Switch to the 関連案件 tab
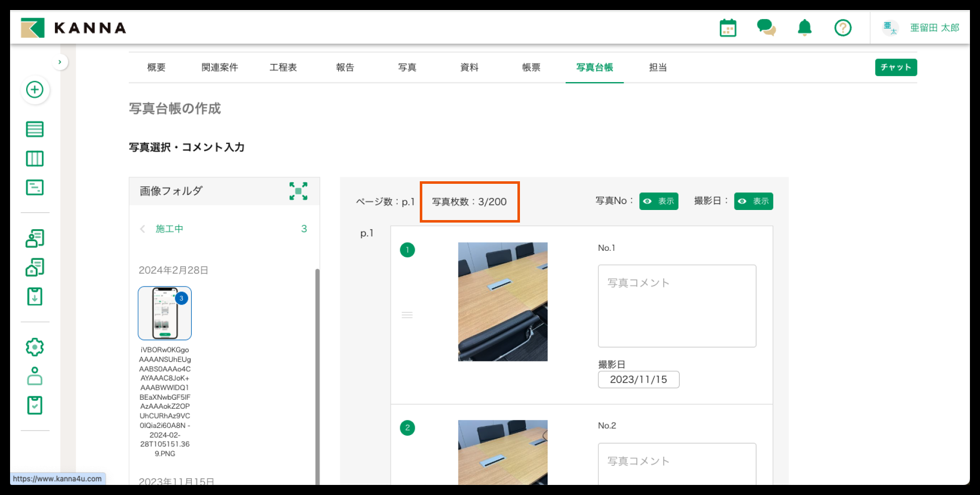This screenshot has height=495, width=980. tap(220, 67)
